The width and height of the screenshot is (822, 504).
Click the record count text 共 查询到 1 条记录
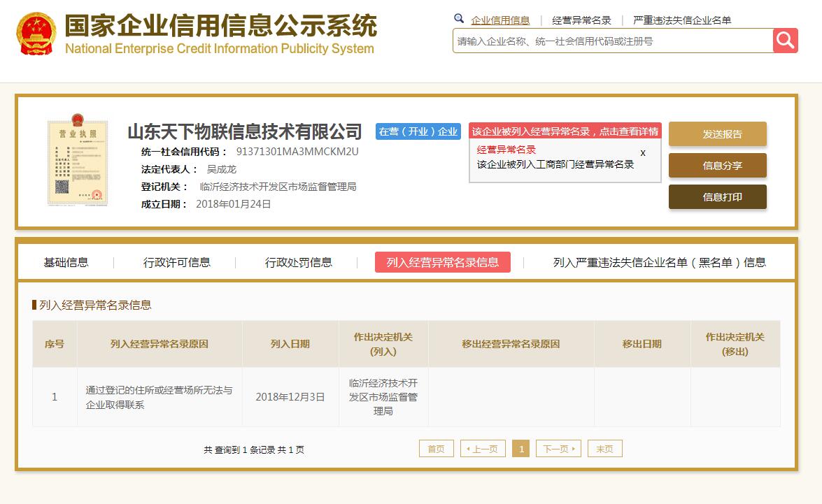[x=239, y=449]
